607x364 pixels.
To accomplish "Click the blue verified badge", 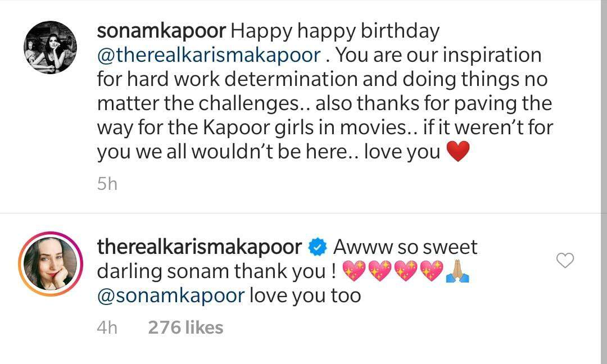I will point(318,247).
